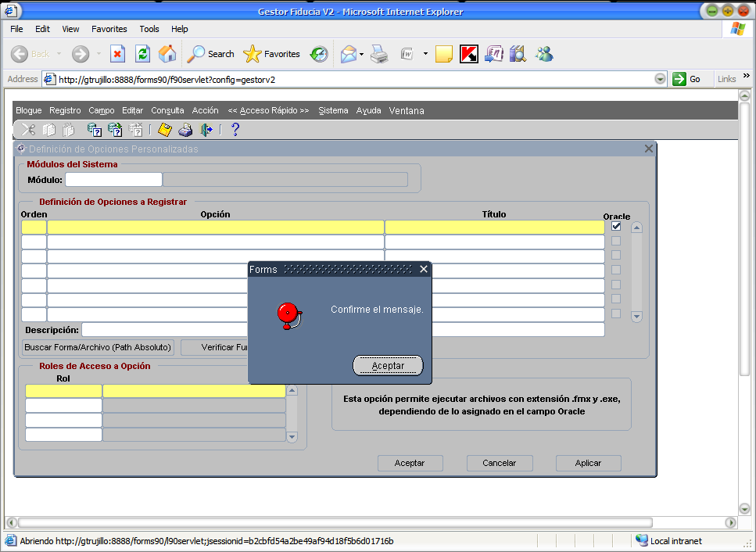Open the Acceso Rápido menu

pos(268,110)
